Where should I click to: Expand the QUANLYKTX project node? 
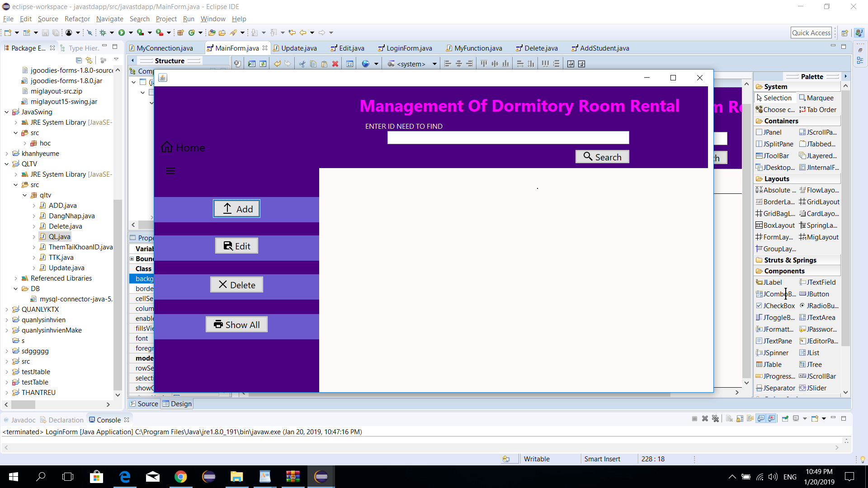[7, 310]
